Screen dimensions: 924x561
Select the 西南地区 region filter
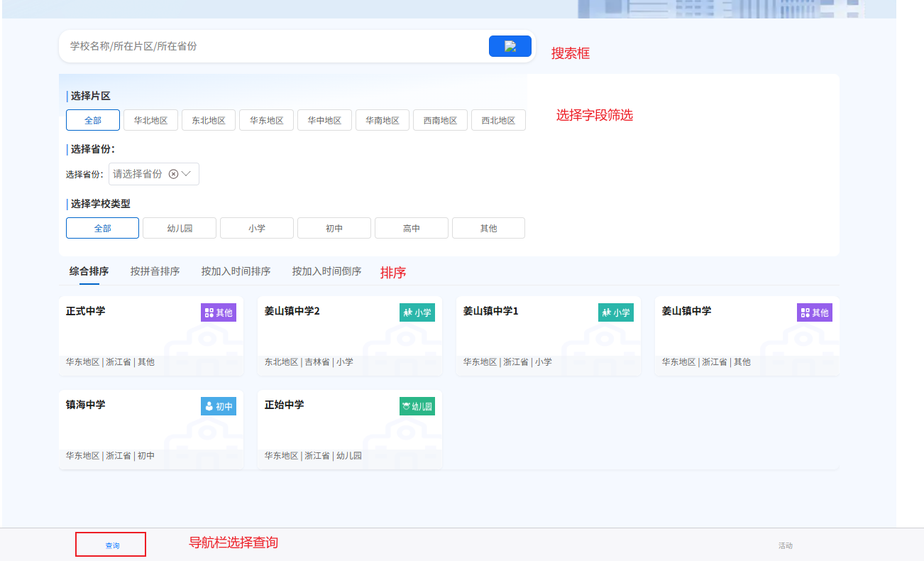pos(440,121)
